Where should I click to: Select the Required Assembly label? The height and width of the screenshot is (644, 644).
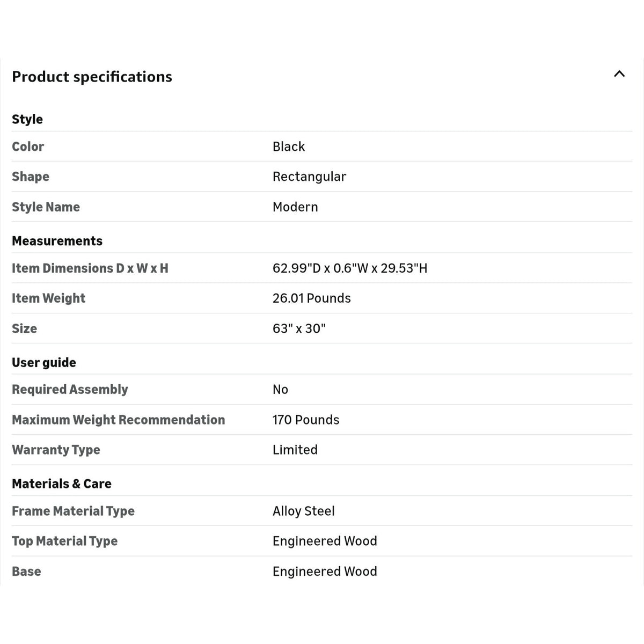coord(70,390)
